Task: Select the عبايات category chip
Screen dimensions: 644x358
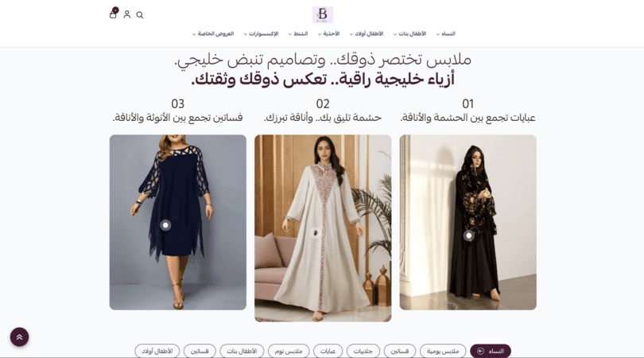Action: 328,351
